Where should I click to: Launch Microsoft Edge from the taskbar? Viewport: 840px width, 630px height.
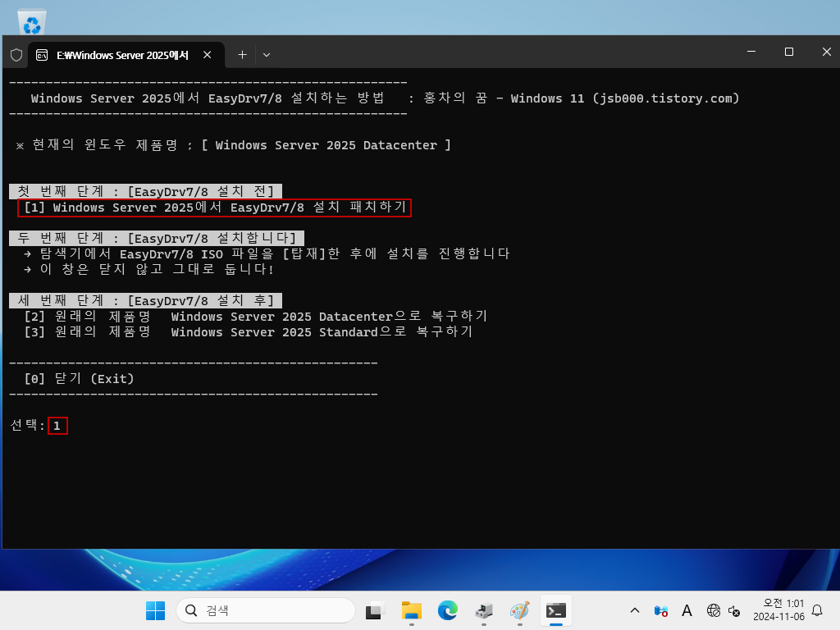click(448, 610)
